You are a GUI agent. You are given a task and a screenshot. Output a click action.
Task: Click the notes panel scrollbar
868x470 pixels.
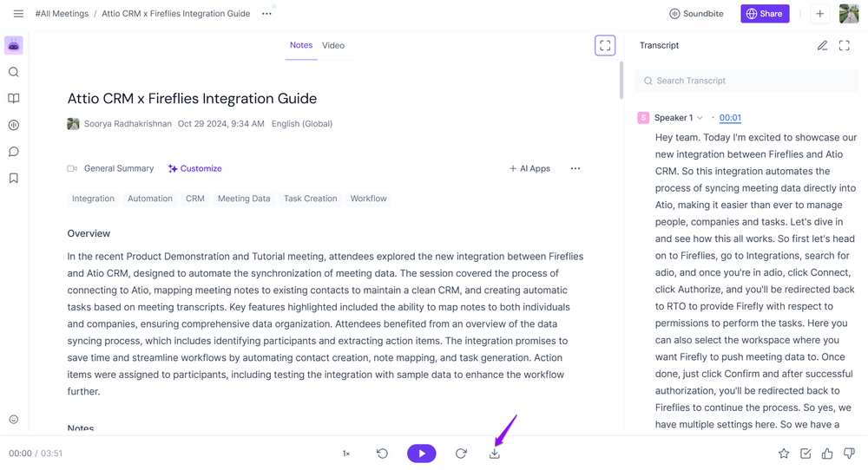click(621, 80)
